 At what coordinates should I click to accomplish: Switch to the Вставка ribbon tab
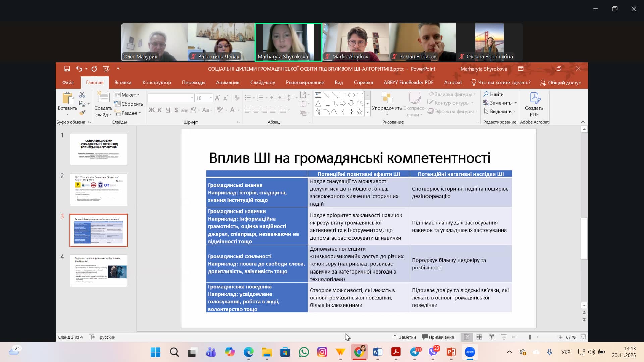pos(123,82)
